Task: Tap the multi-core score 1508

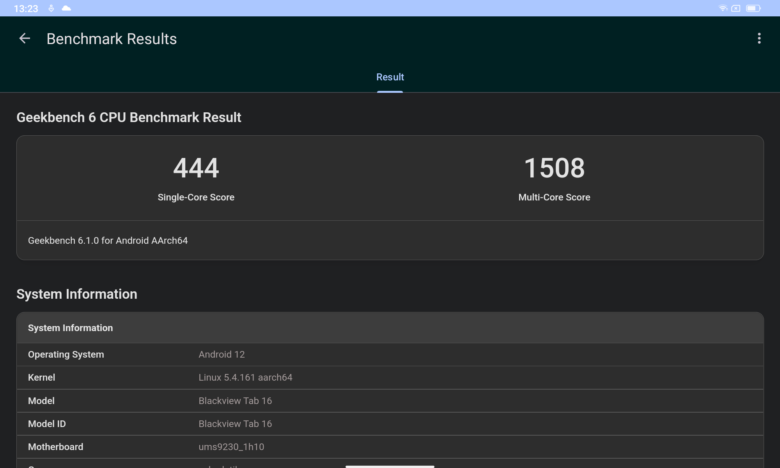Action: 554,168
